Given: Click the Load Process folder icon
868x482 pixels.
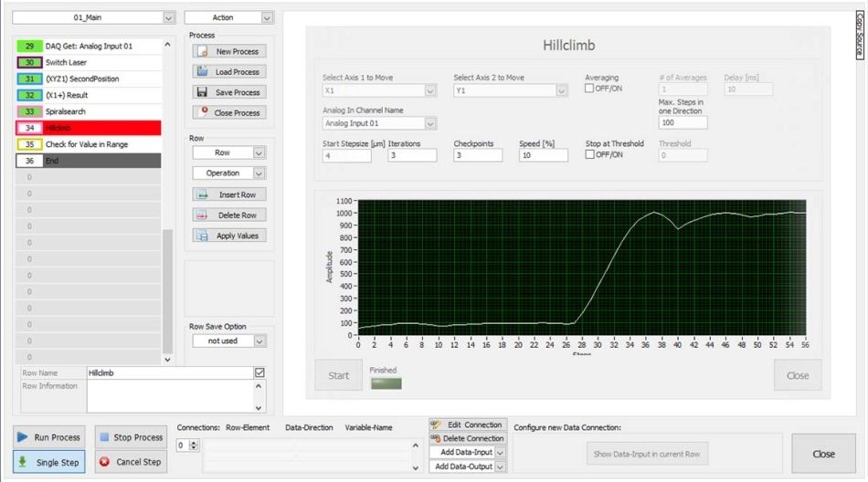Looking at the screenshot, I should [x=202, y=72].
